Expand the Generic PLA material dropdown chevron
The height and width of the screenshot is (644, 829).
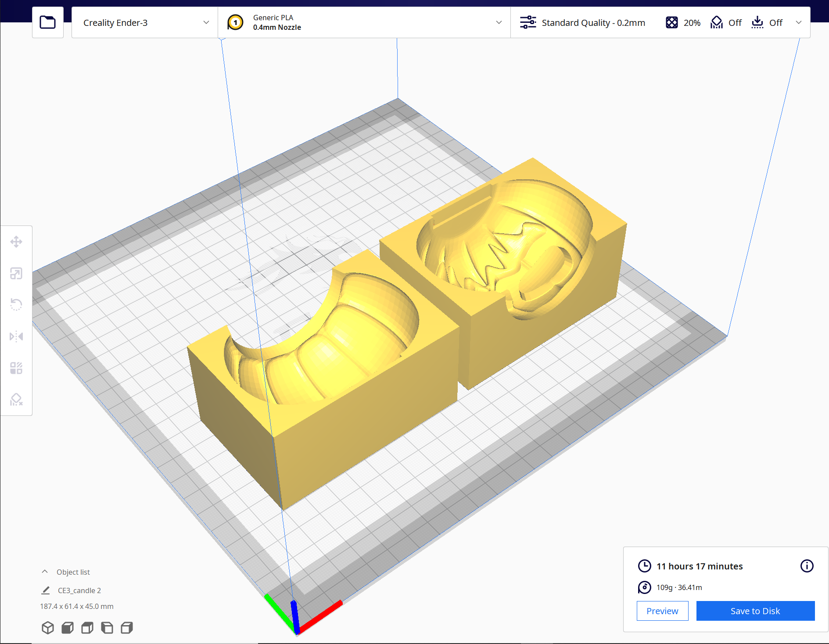[x=499, y=22]
